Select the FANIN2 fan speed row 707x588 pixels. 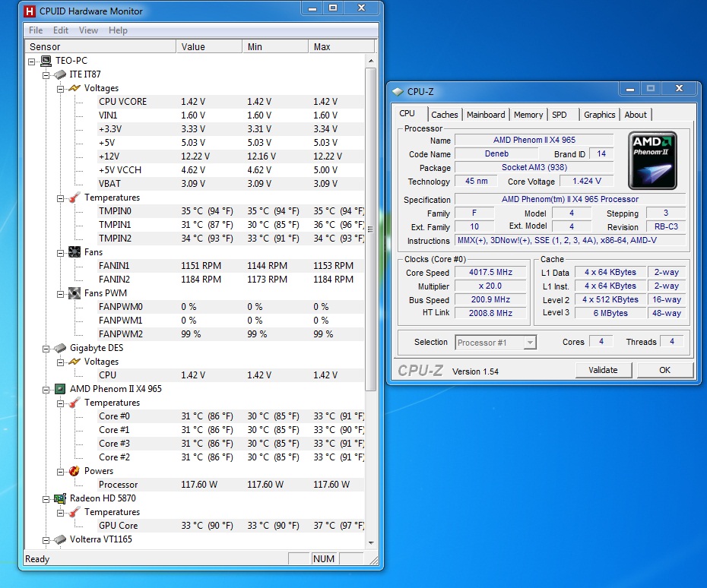(231, 280)
